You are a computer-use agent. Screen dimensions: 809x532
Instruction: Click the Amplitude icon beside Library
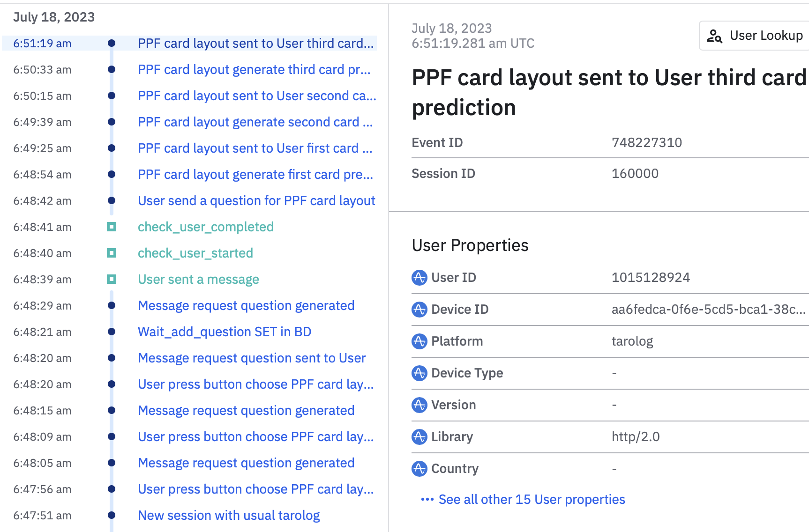pos(419,437)
